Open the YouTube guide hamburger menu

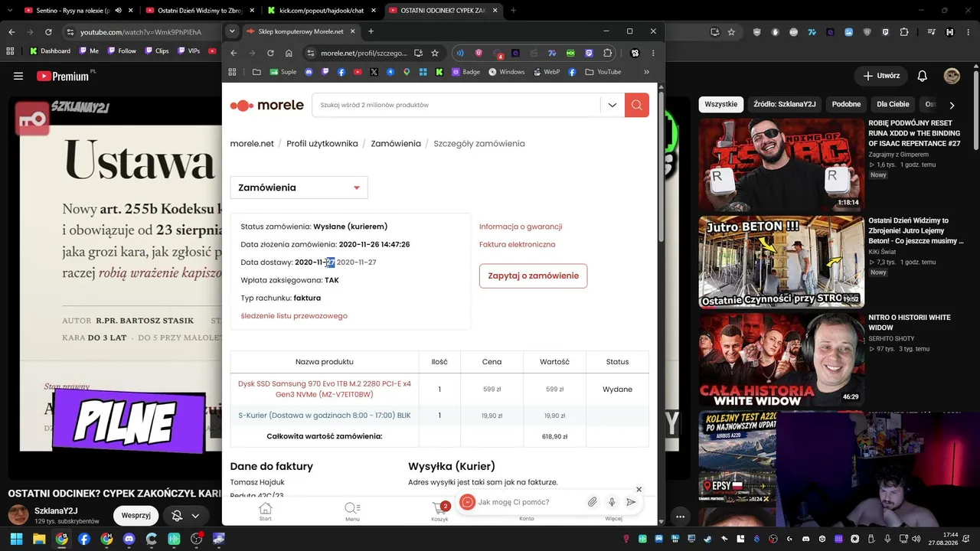pyautogui.click(x=18, y=76)
